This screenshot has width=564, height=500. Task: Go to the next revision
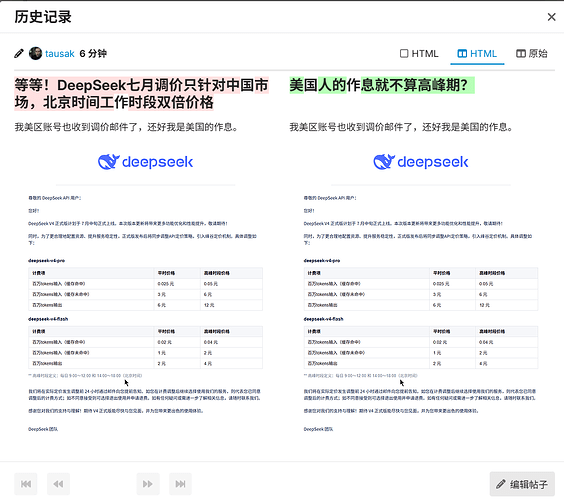(x=148, y=484)
